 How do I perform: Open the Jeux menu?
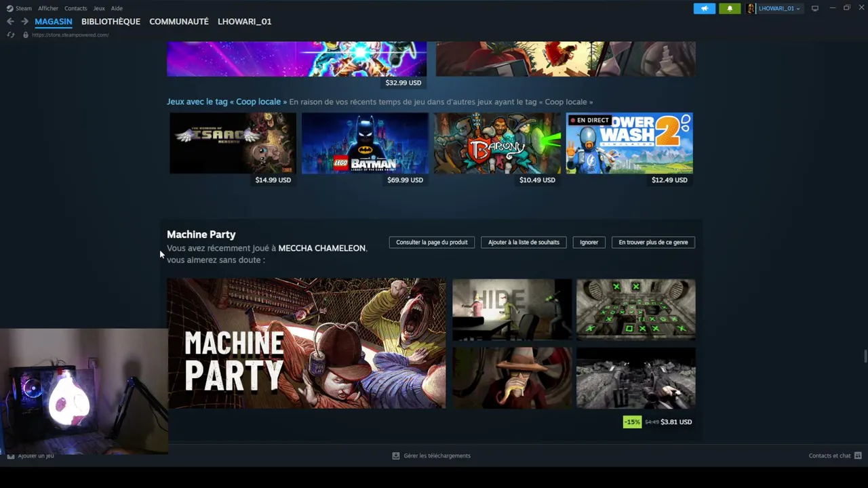click(99, 8)
